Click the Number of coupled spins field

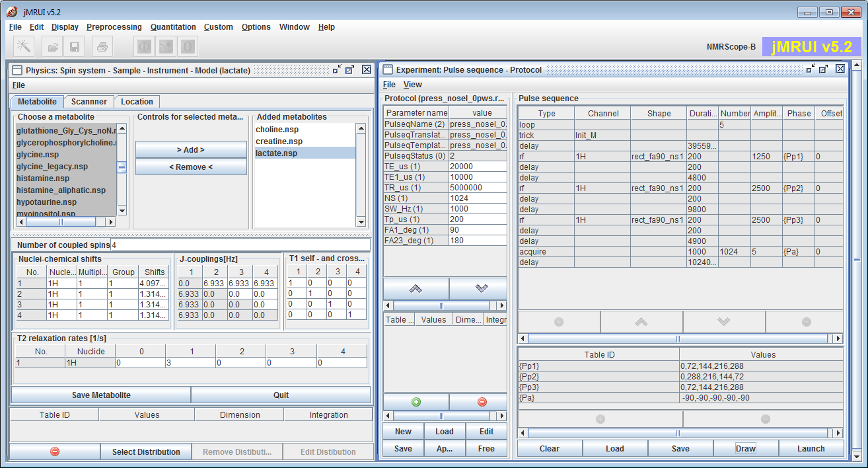(240, 245)
